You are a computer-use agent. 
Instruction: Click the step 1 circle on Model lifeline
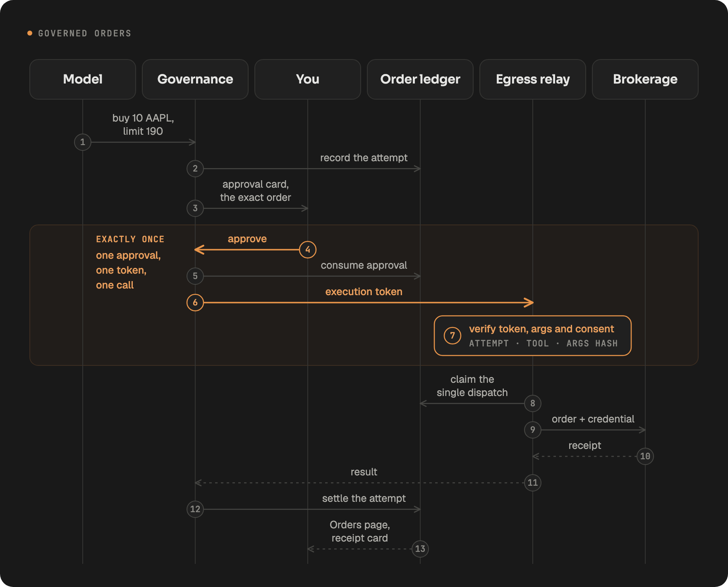(x=83, y=142)
